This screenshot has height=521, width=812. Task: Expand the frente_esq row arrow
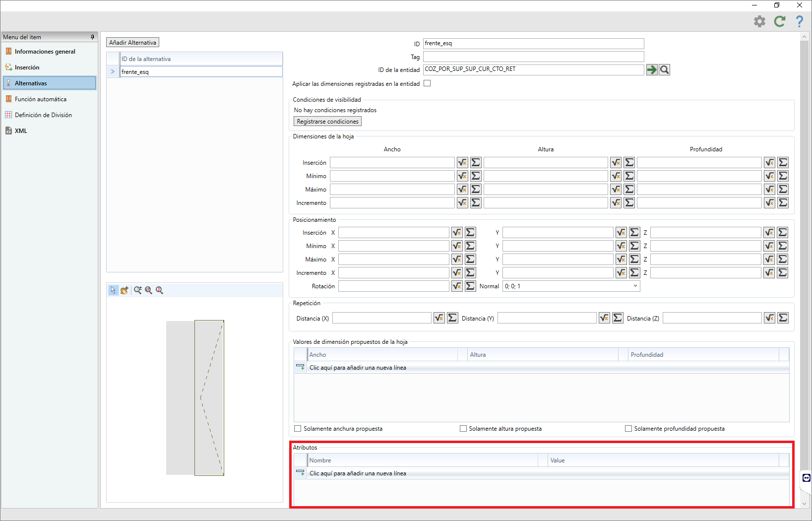(x=113, y=72)
